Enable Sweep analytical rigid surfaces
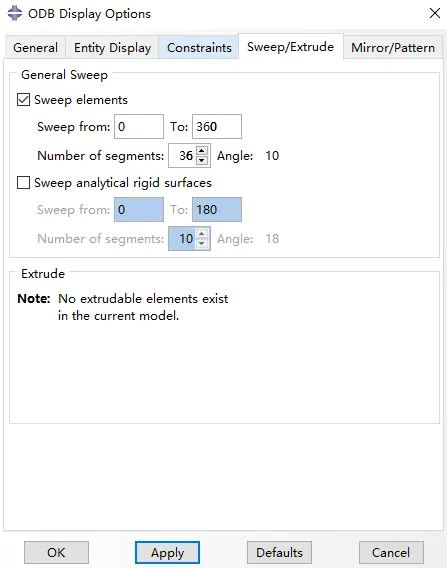447x568 pixels. coord(24,183)
